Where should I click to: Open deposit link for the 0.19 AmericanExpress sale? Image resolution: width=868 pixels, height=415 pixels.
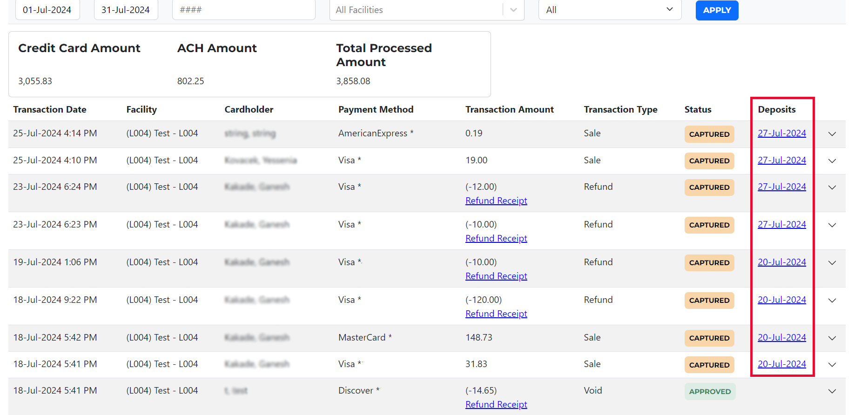tap(782, 134)
